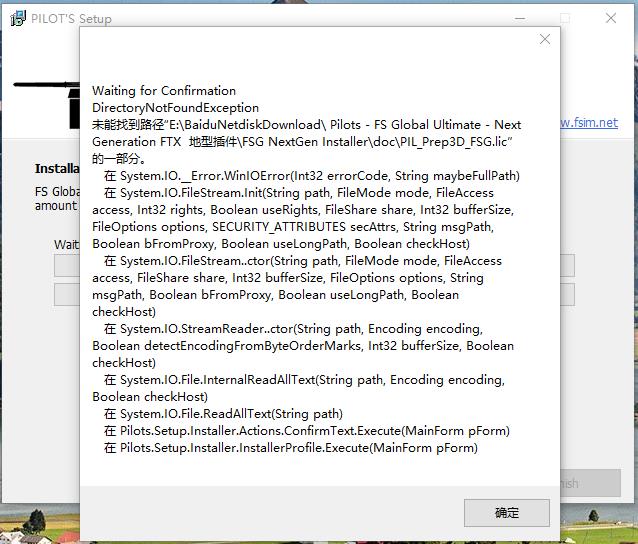Click the 'Pilots.Setup.Installer.InstallerProfile.Execute' line
The height and width of the screenshot is (544, 638).
(x=291, y=448)
